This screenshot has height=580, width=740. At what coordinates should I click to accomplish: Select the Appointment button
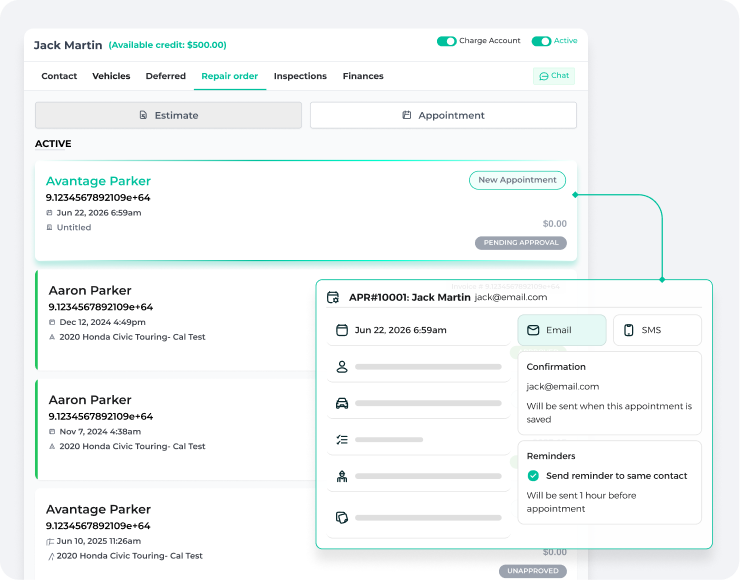click(x=443, y=115)
